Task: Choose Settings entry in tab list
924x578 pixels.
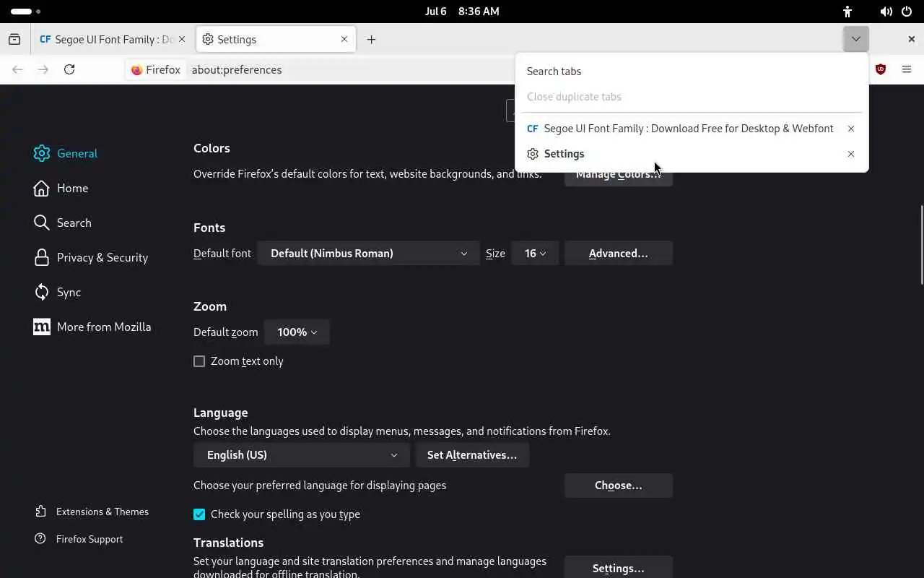Action: 680,154
